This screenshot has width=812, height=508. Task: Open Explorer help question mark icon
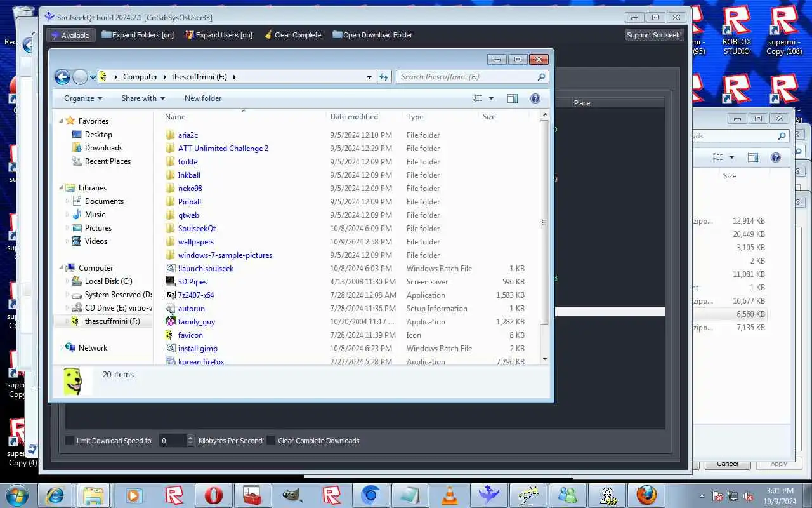535,98
